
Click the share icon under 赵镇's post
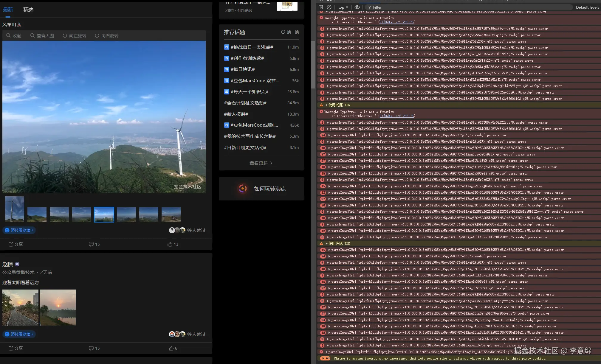(11, 348)
